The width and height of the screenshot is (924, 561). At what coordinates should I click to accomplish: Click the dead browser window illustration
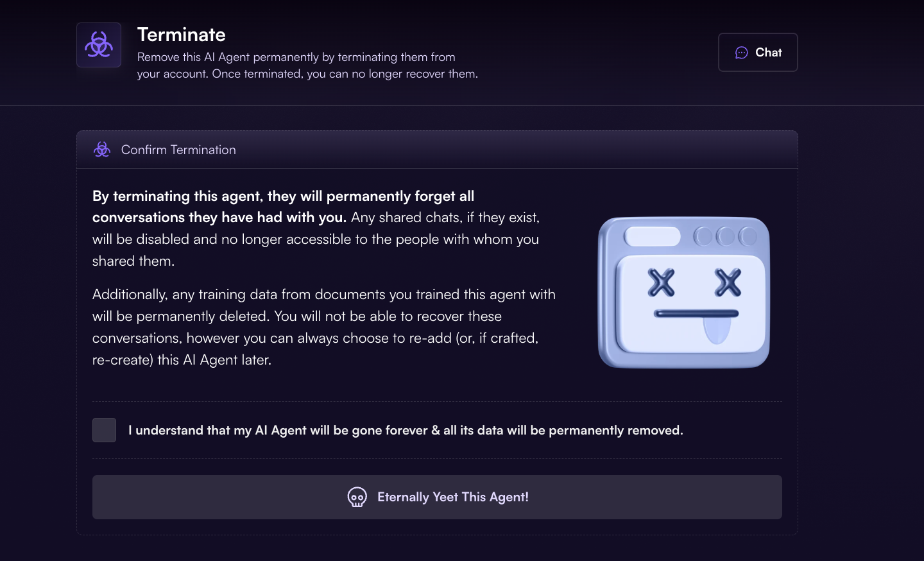(x=684, y=293)
